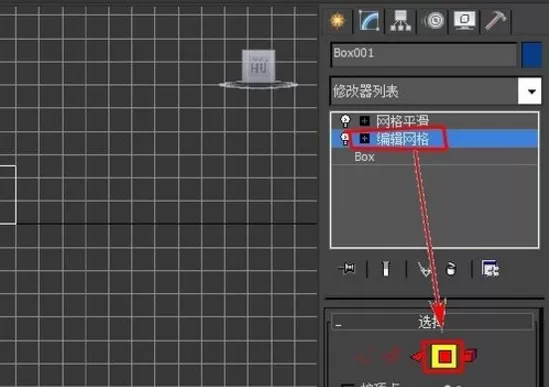Switch to the Modify panel tab
Viewport: 549px width, 387px height.
click(369, 21)
